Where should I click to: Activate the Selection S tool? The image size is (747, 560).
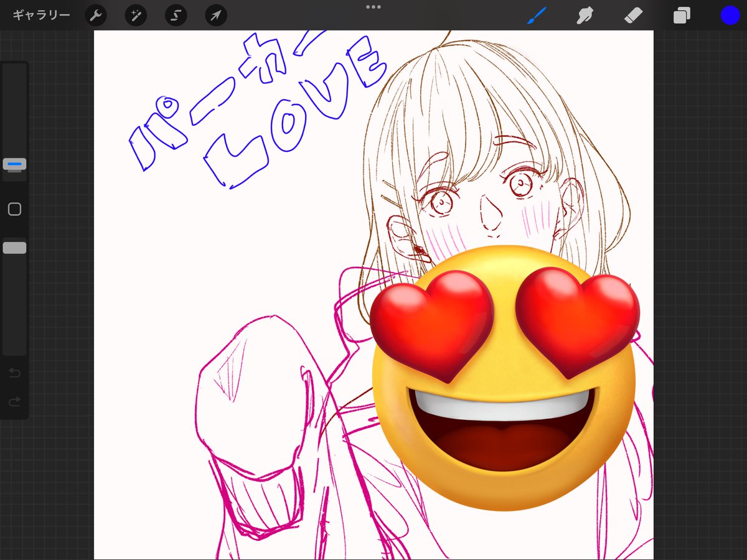coord(176,16)
